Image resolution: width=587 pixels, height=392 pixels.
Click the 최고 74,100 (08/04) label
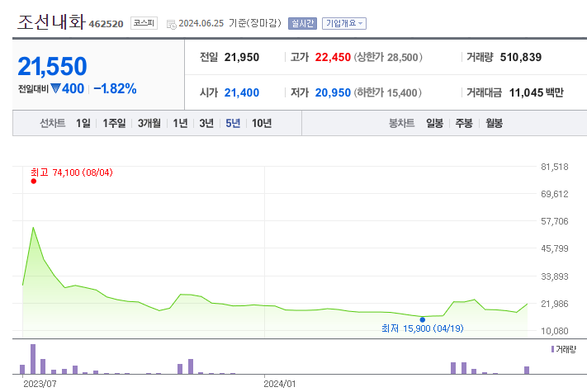pos(72,172)
